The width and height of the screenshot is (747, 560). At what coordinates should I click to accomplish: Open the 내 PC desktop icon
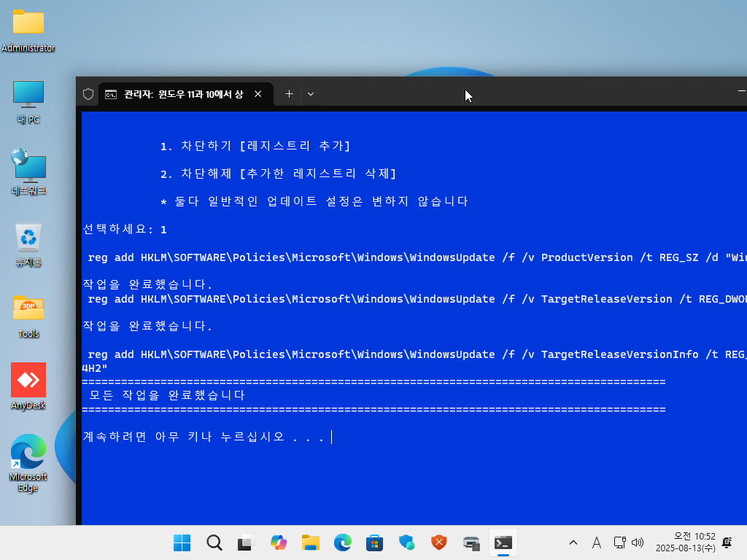(x=28, y=102)
